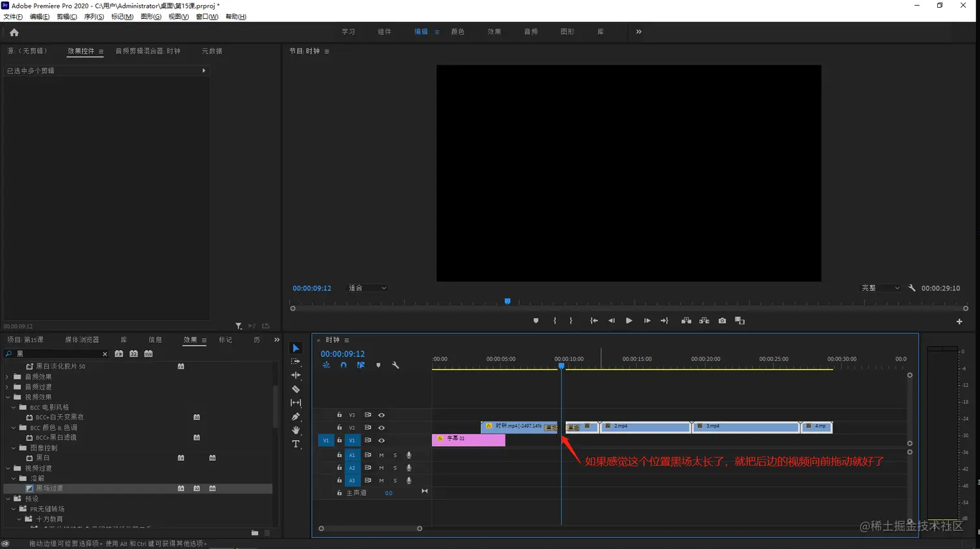
Task: Select the Track Select Forward tool
Action: tap(296, 362)
